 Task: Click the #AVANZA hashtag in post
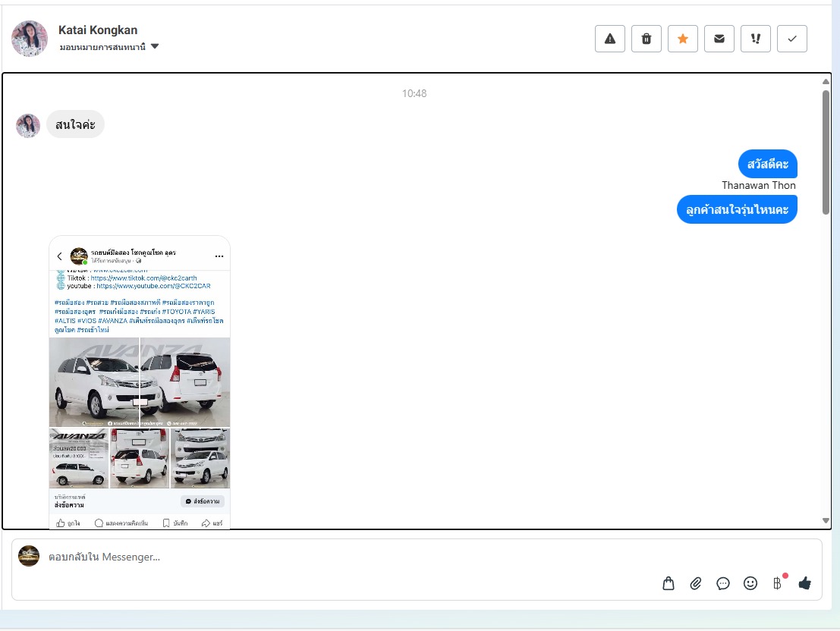tap(112, 321)
